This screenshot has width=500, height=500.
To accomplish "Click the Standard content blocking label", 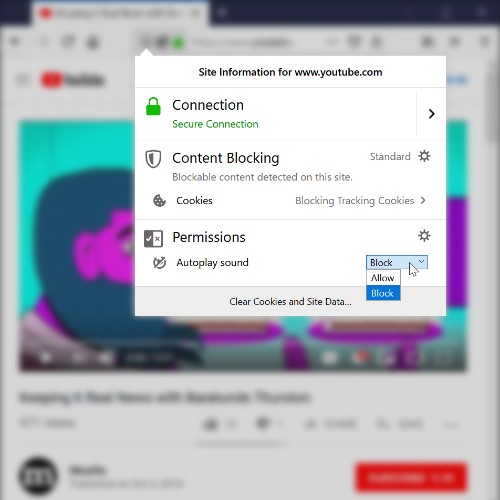I will (x=390, y=156).
